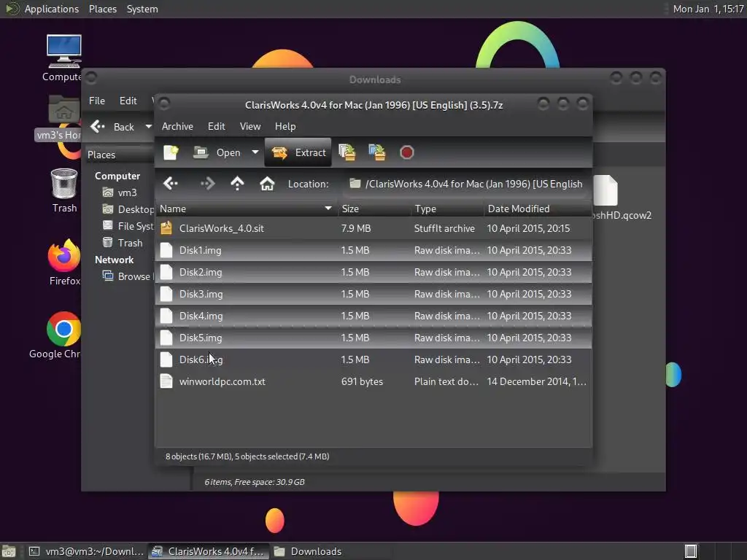
Task: Open the Edit menu in Downloads window
Action: click(x=128, y=101)
